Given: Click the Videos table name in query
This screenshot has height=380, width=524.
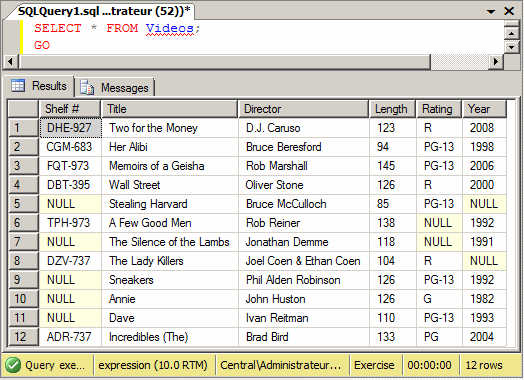Looking at the screenshot, I should click(170, 28).
